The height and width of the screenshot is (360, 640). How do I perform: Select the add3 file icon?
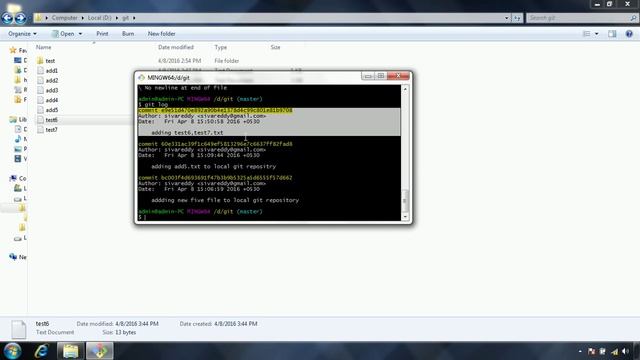[x=40, y=90]
